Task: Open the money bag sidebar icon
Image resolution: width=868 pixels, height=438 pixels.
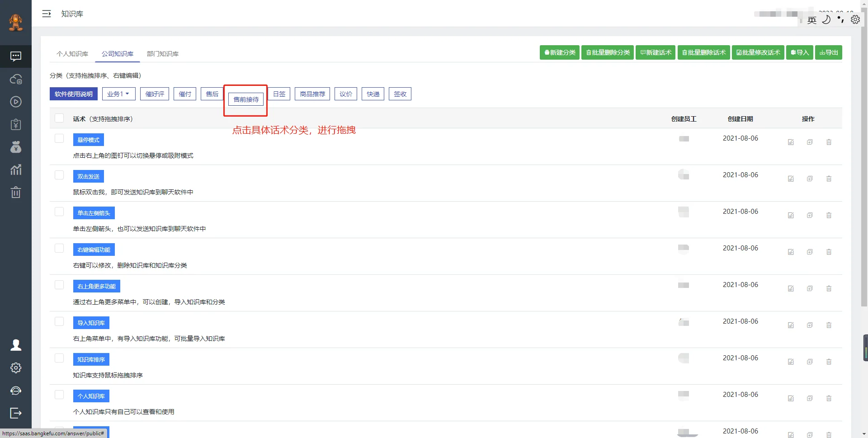Action: click(x=16, y=147)
